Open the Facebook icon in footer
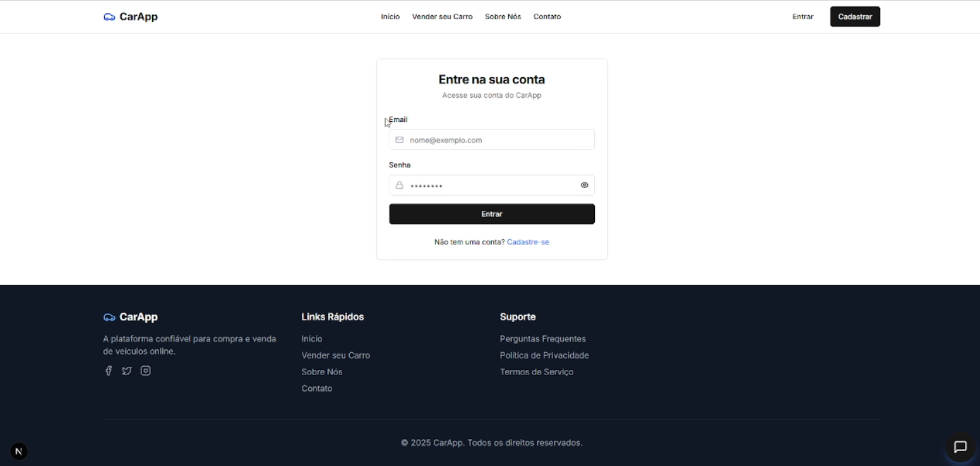 click(x=108, y=371)
